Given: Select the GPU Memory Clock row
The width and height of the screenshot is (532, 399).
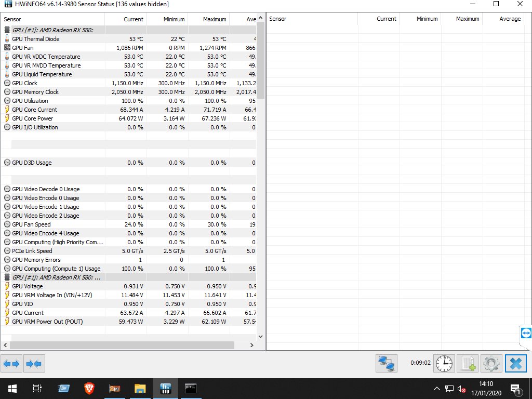Looking at the screenshot, I should click(129, 92).
